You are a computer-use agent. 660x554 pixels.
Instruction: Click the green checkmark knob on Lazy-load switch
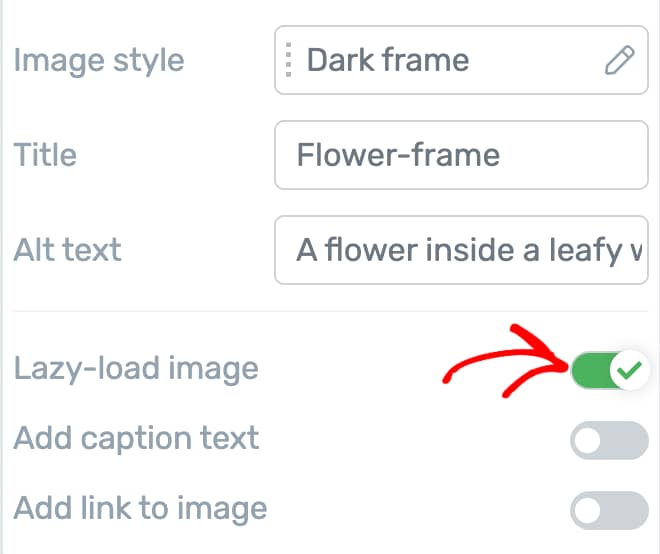click(x=629, y=370)
